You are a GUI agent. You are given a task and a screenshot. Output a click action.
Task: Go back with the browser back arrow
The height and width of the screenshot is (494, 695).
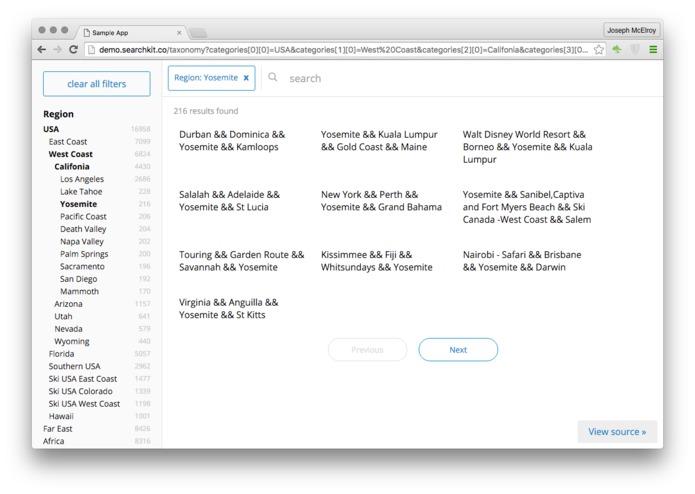[x=42, y=50]
